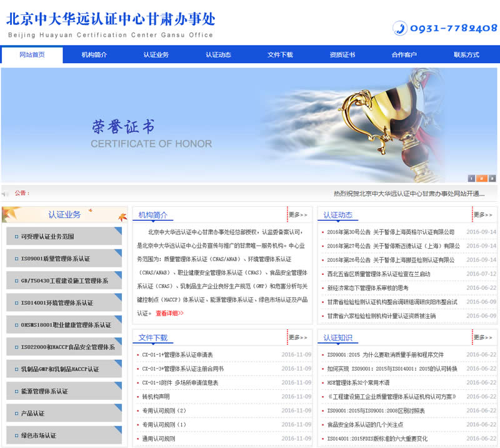Open the 联系方式 navigation menu item
The width and height of the screenshot is (500, 448).
coord(466,55)
